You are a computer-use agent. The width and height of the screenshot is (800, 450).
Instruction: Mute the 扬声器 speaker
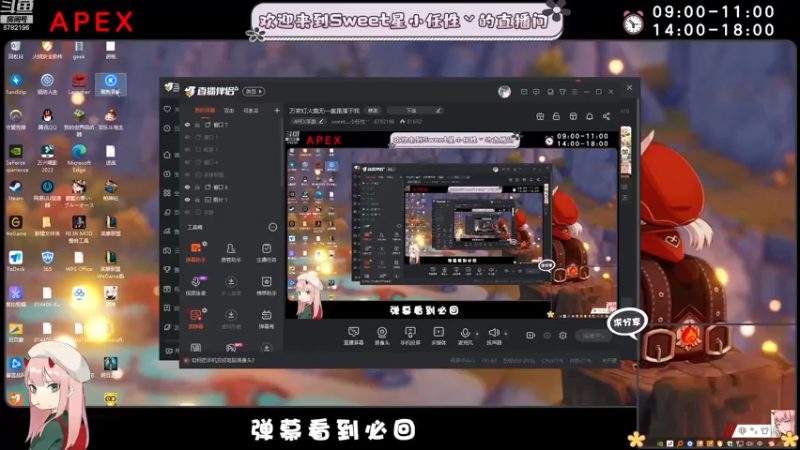point(493,336)
